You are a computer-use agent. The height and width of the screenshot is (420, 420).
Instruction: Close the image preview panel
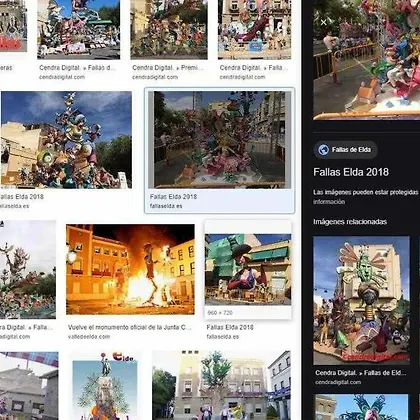pos(323,23)
